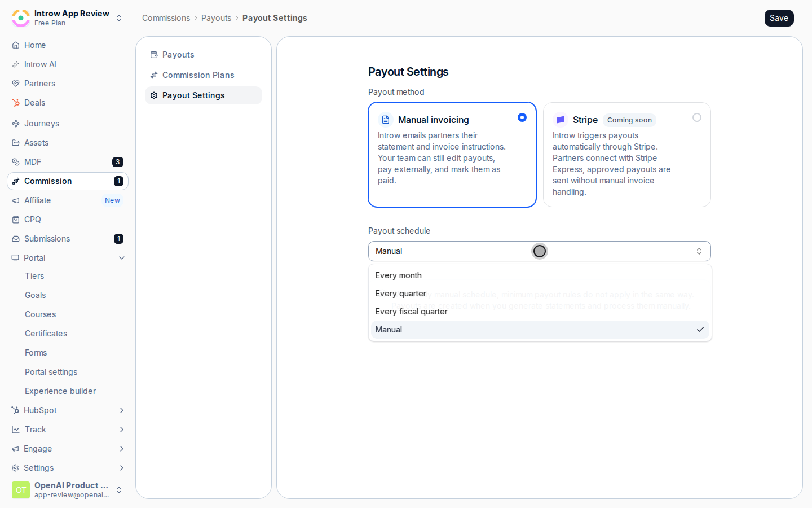
Task: Click the Submissions inbox icon
Action: point(16,239)
